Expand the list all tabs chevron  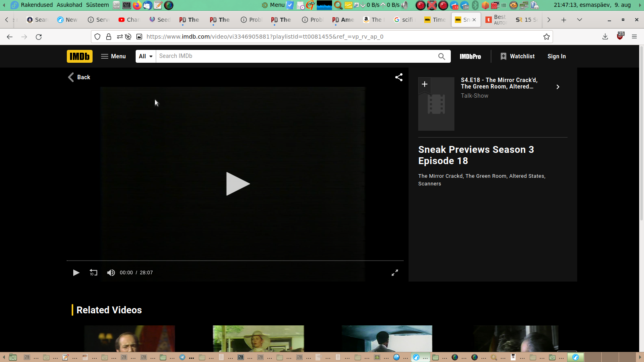[580, 20]
